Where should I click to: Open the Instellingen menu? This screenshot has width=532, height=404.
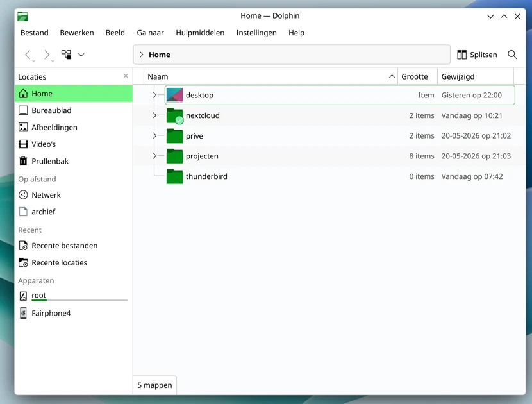click(x=256, y=33)
